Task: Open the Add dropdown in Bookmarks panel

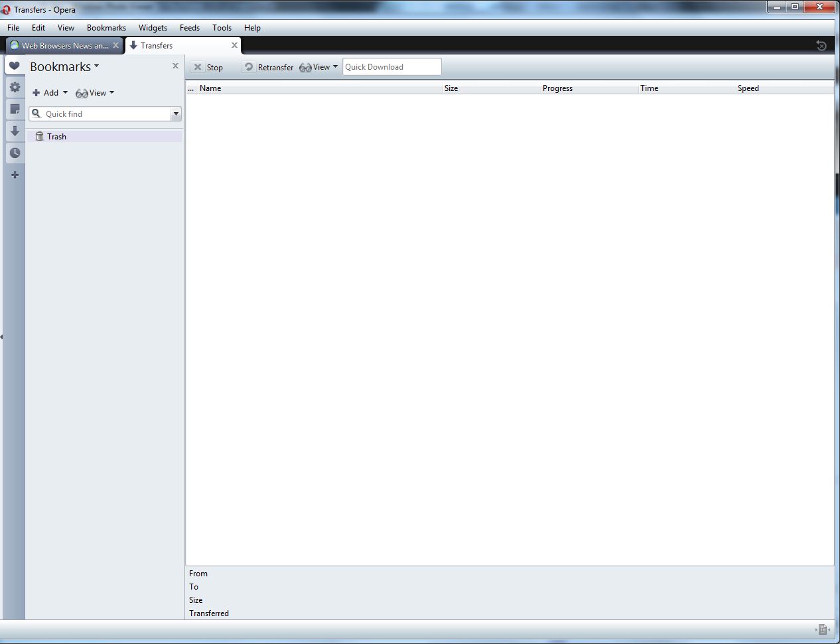Action: click(x=50, y=93)
